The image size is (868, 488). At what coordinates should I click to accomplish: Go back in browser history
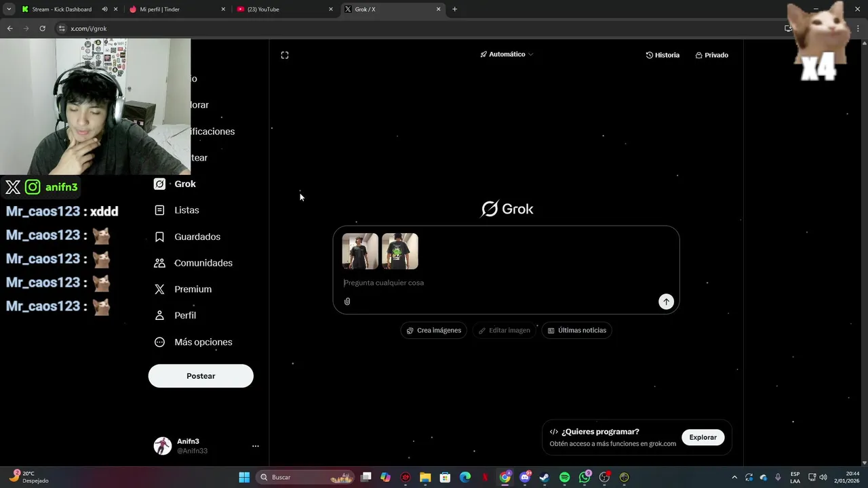pos(9,28)
